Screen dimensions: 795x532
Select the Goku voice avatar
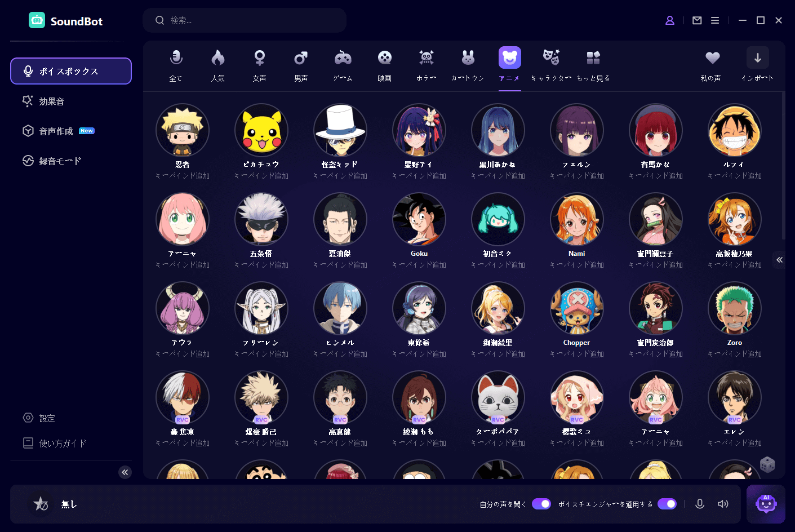pos(419,219)
